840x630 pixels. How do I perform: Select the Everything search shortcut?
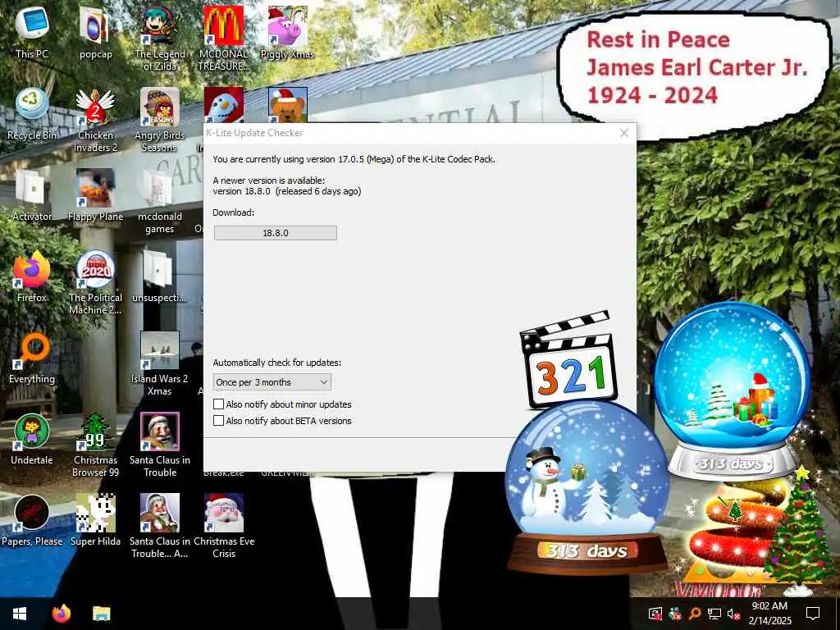coord(32,358)
